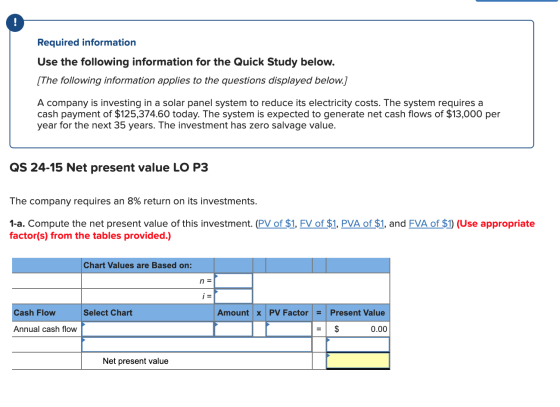Viewport: 560px width, 407px height.
Task: Click the QS 24-15 Net present value title
Action: [x=109, y=167]
